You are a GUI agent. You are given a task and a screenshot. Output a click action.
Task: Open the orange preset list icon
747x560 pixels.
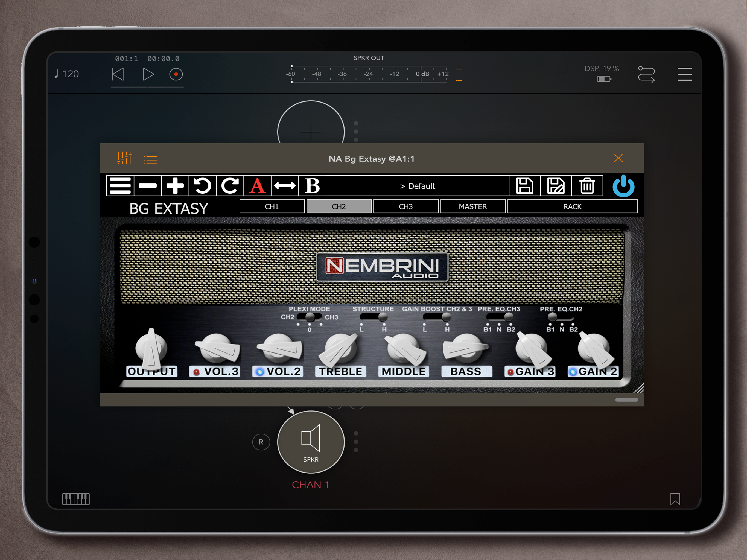(150, 158)
